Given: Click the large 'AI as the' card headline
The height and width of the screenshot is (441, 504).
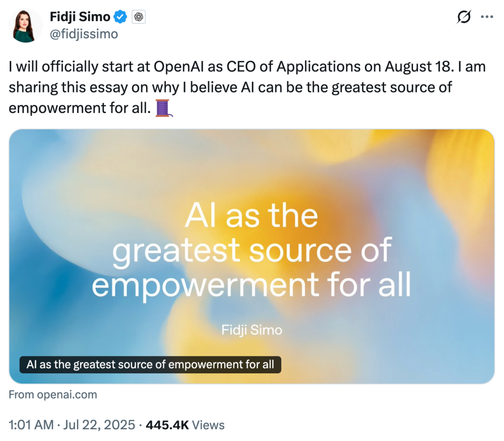Looking at the screenshot, I should coord(252,215).
